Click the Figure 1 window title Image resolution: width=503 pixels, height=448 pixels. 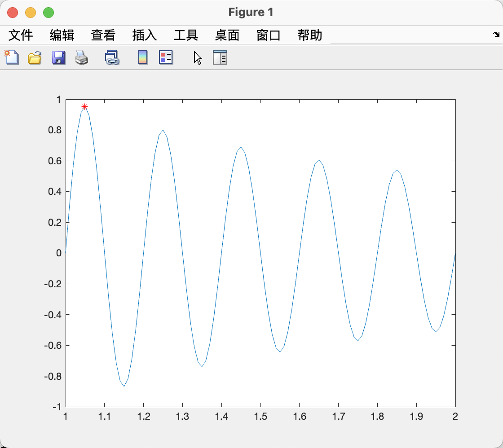(251, 12)
